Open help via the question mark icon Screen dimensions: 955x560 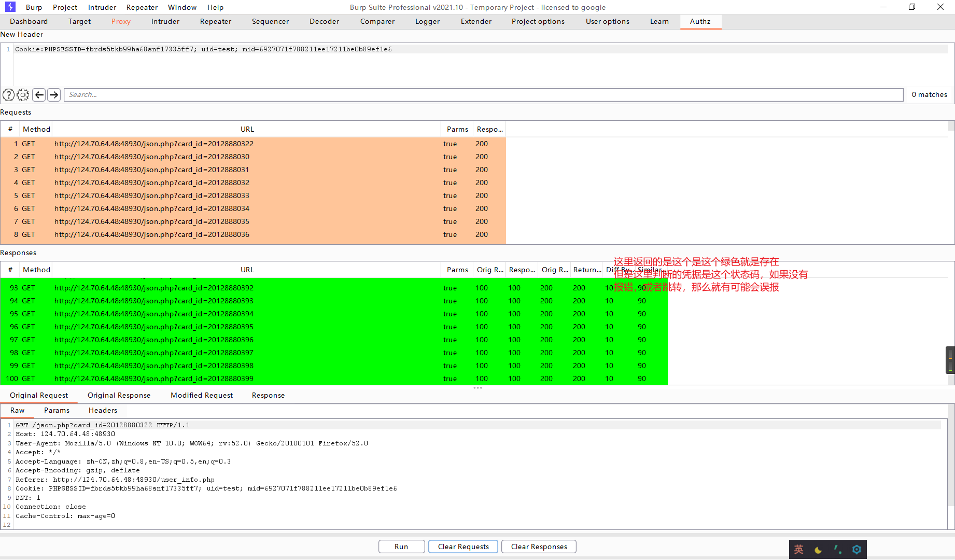click(8, 94)
